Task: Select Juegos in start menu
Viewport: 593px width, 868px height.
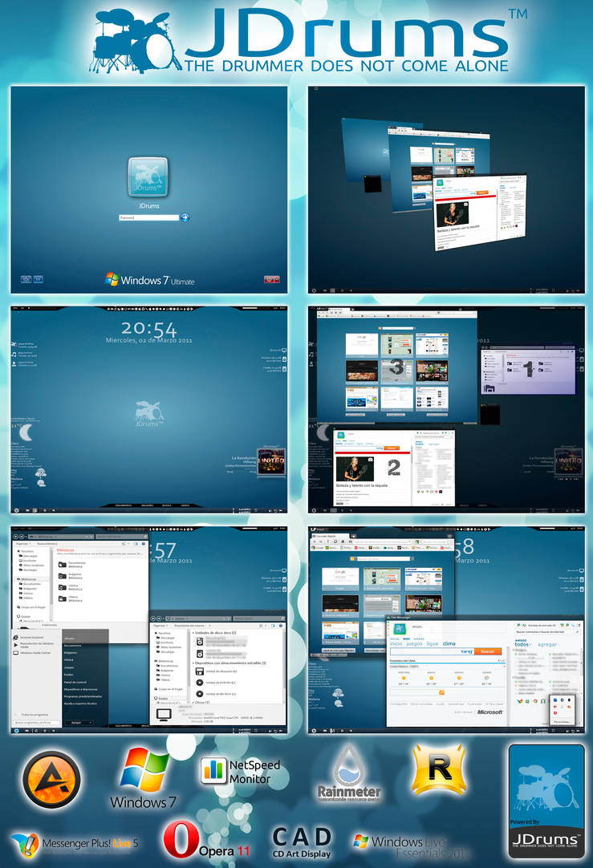Action: coord(69,667)
